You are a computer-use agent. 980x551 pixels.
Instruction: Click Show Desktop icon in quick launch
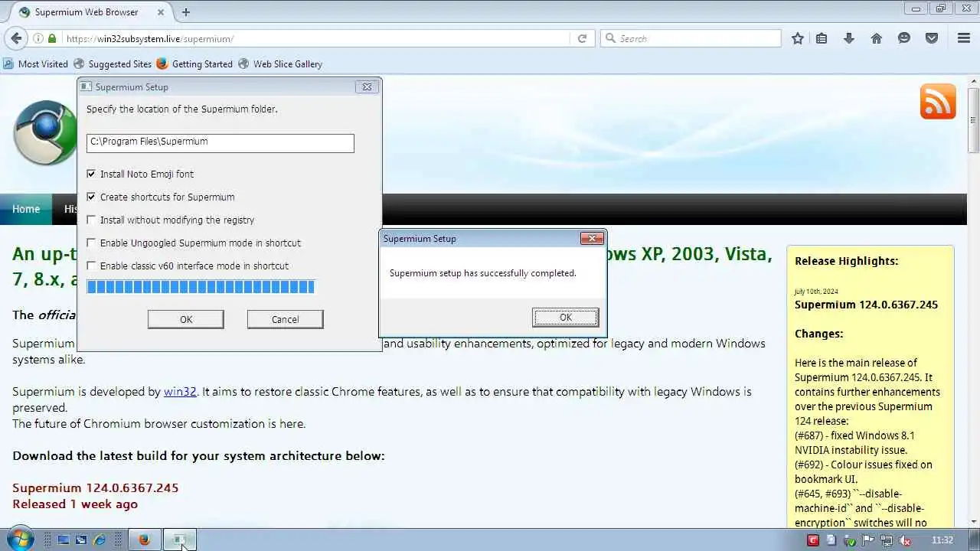(64, 540)
